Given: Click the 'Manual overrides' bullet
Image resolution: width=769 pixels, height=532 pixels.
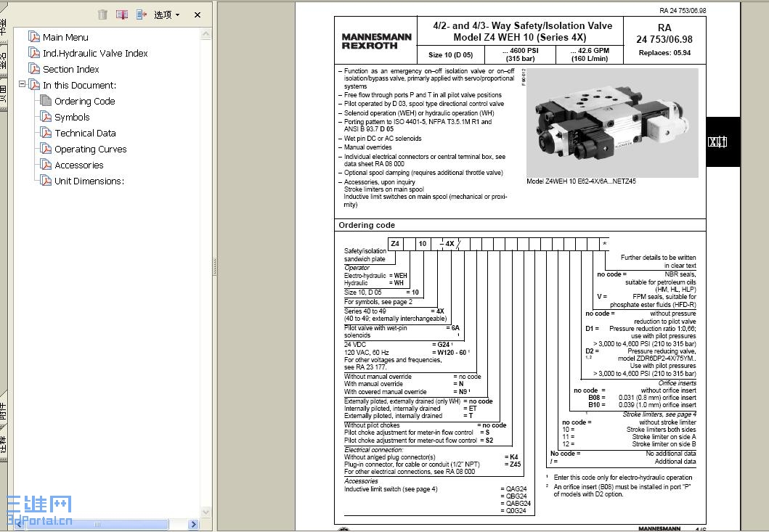Looking at the screenshot, I should pyautogui.click(x=368, y=147).
